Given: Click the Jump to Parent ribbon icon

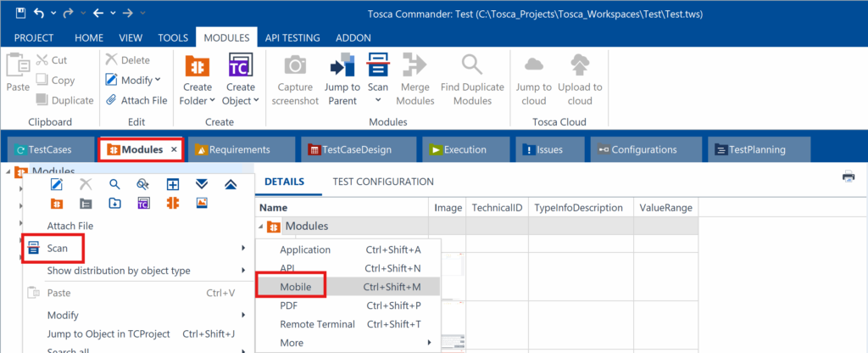Looking at the screenshot, I should tap(342, 64).
